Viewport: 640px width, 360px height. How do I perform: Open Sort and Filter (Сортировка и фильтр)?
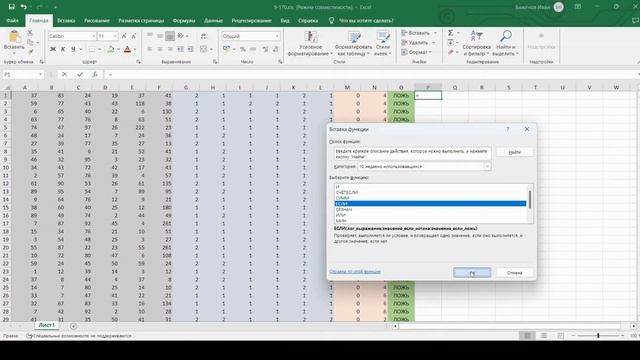pyautogui.click(x=476, y=44)
